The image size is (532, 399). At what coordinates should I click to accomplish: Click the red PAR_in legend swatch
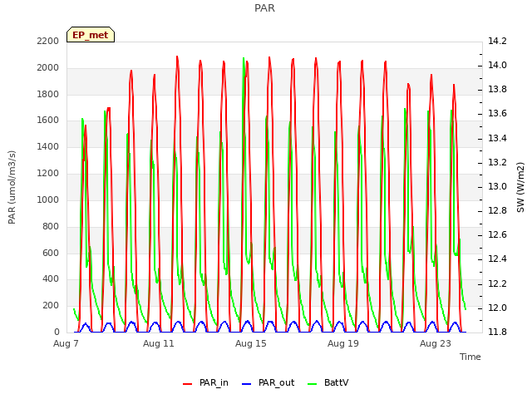click(187, 384)
